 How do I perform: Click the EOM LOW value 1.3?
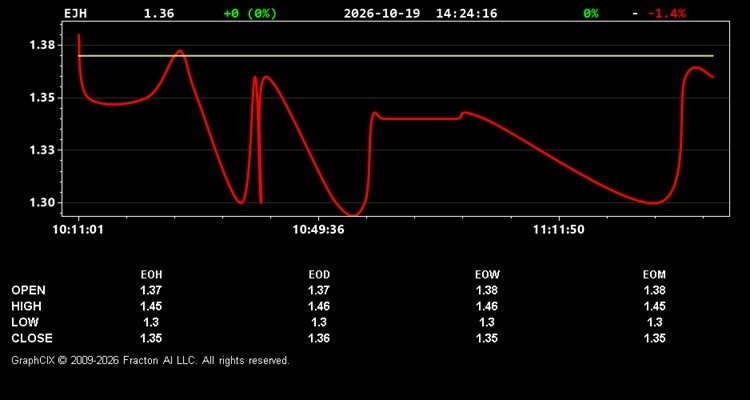[654, 322]
